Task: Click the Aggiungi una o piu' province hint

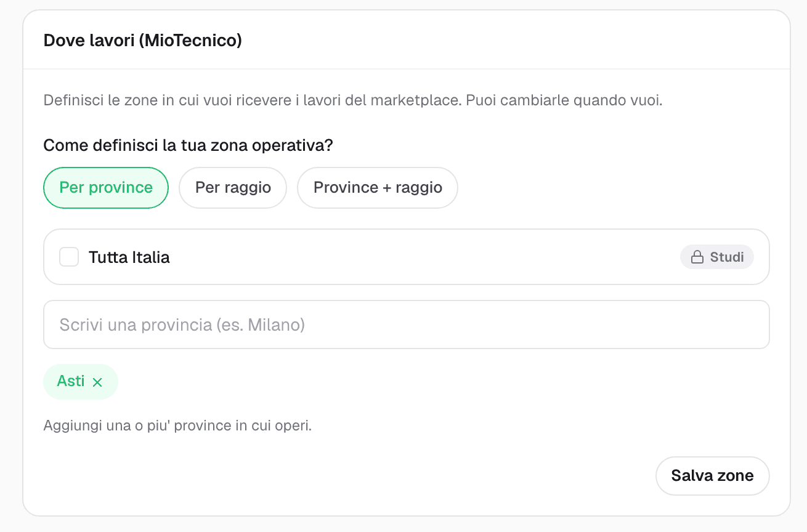Action: [x=177, y=425]
